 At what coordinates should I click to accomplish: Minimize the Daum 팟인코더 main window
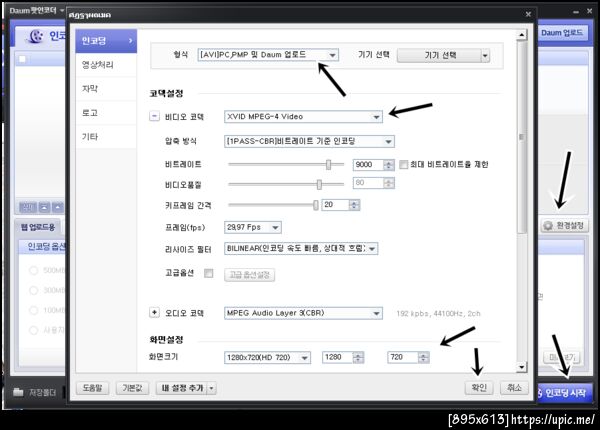(576, 12)
